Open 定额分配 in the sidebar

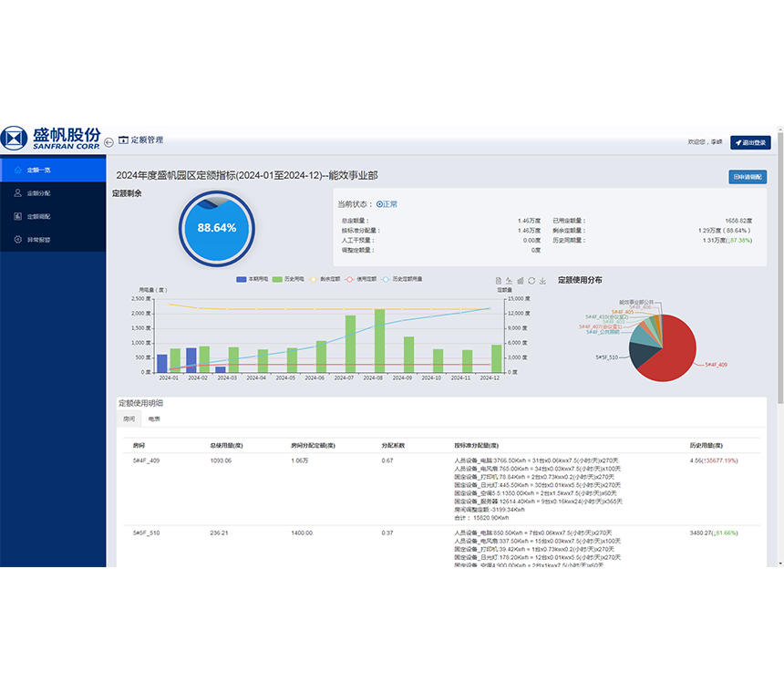click(38, 193)
